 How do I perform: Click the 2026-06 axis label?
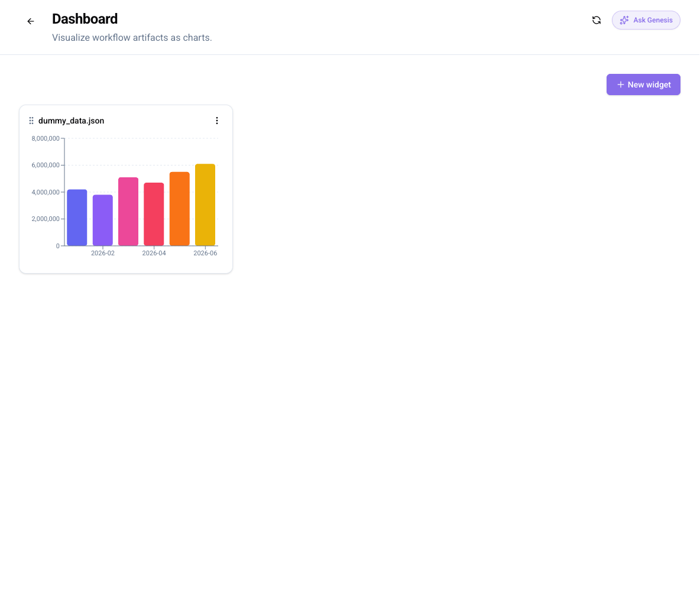(205, 253)
